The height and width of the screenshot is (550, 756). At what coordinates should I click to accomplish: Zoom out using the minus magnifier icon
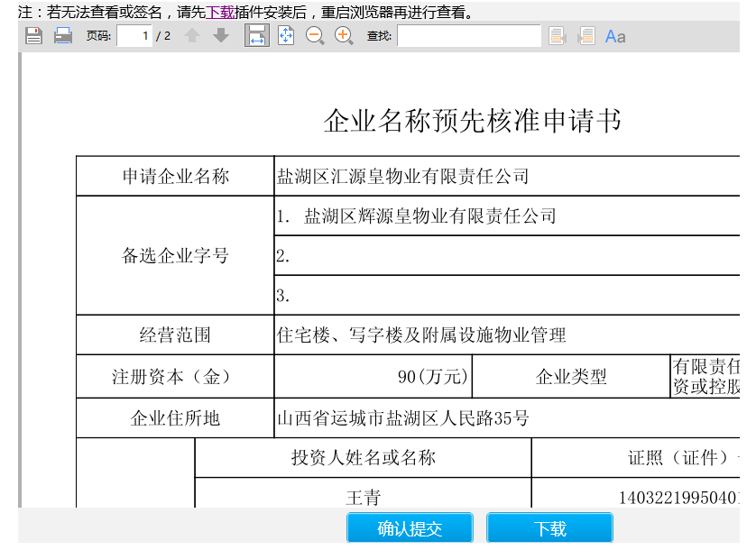point(315,36)
